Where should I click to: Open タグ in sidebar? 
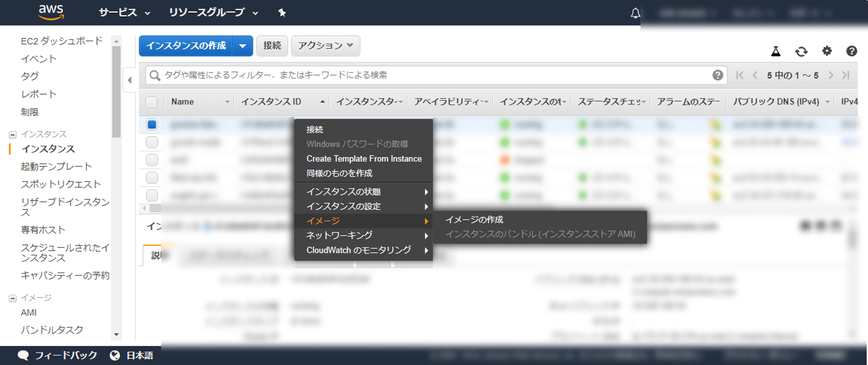point(30,76)
